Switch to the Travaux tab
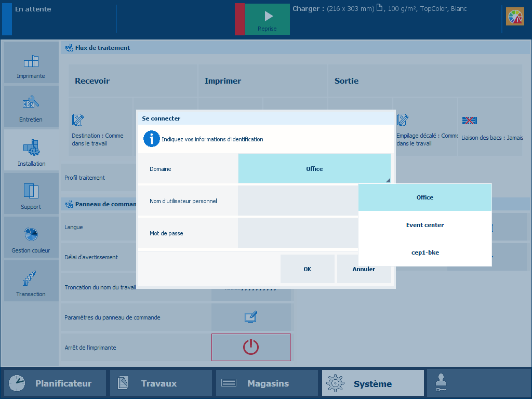 tap(161, 383)
